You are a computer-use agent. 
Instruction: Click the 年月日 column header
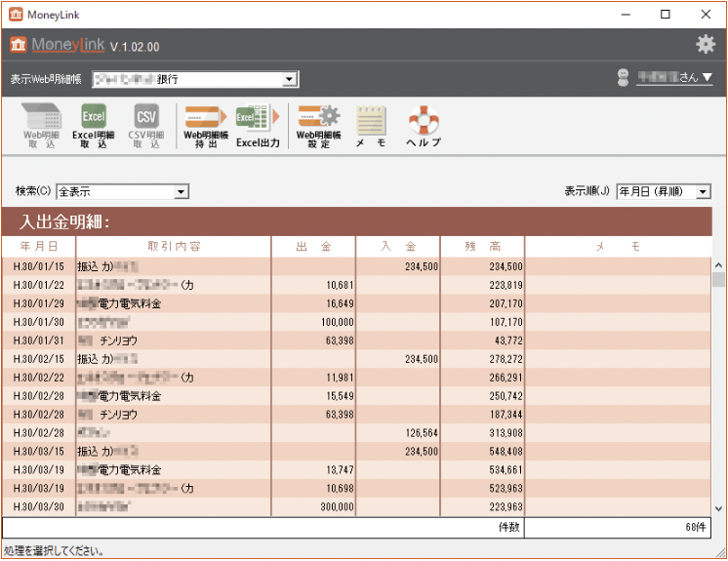tap(39, 247)
